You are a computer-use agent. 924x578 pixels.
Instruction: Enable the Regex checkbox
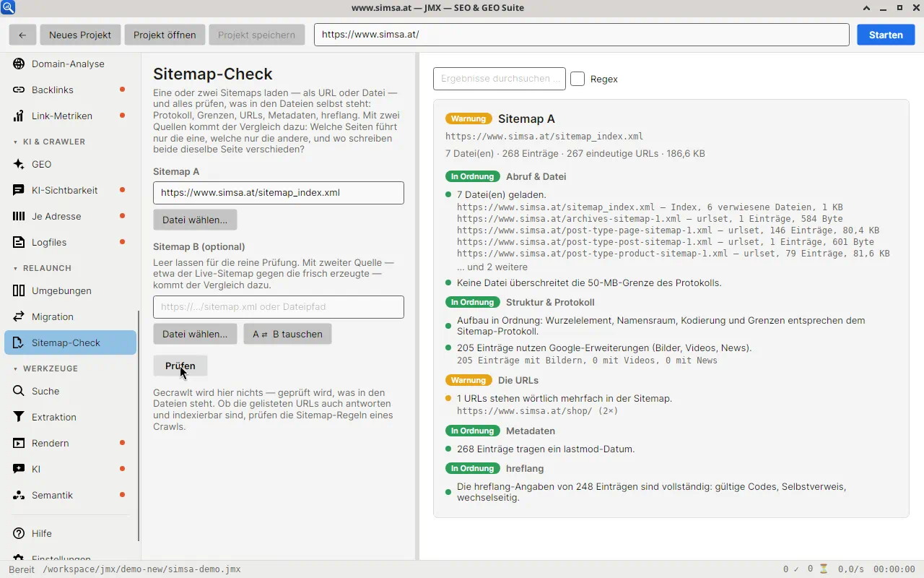[577, 79]
